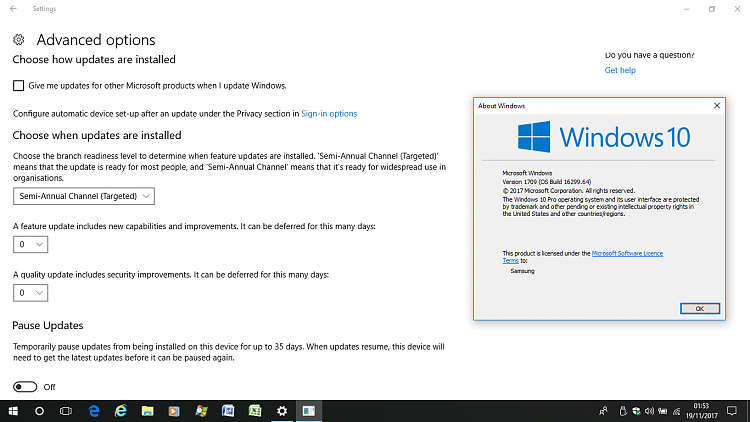Viewport: 750px width, 422px height.
Task: Click "© 2017 Microsoft Corporation" copyright line
Action: 569,190
